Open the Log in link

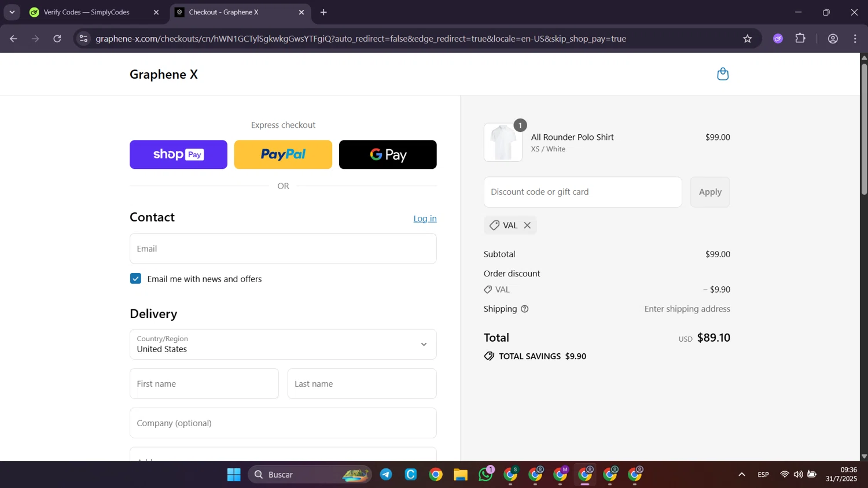425,219
